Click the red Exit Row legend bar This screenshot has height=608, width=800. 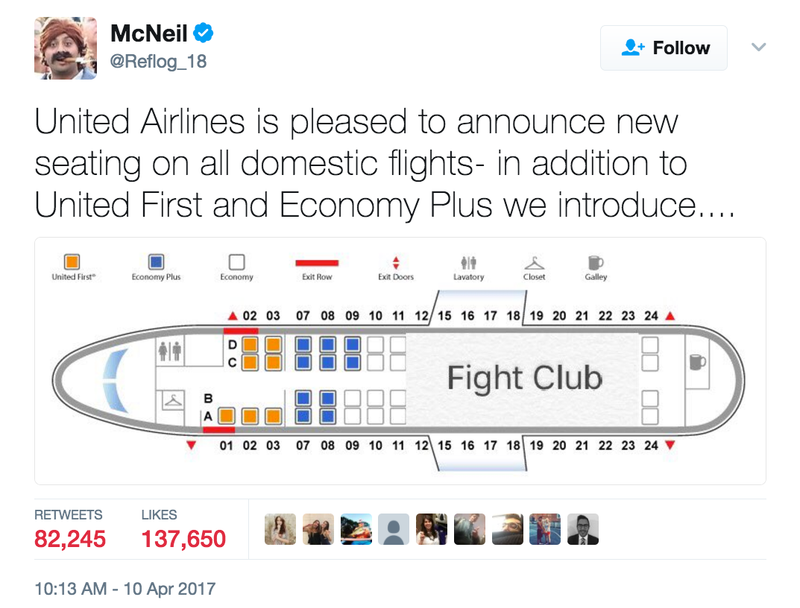(317, 263)
